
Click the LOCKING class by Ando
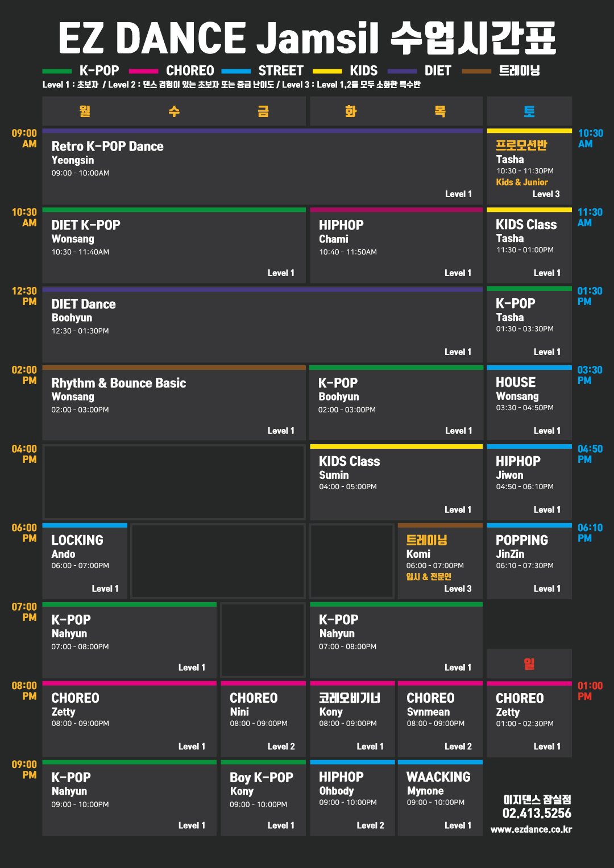click(85, 561)
